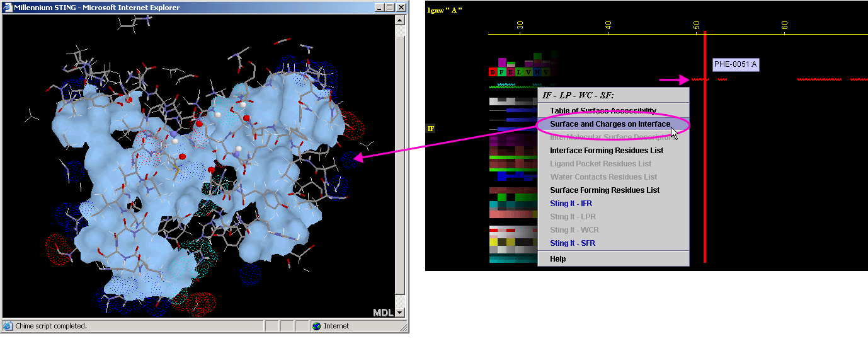Click the Chime script completed status text
The image size is (868, 341).
[x=51, y=326]
